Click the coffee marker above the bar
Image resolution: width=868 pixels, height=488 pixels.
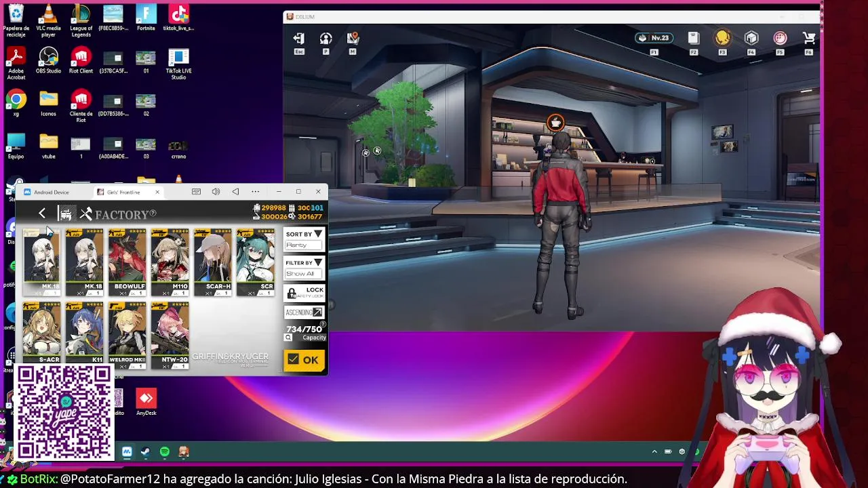[555, 123]
